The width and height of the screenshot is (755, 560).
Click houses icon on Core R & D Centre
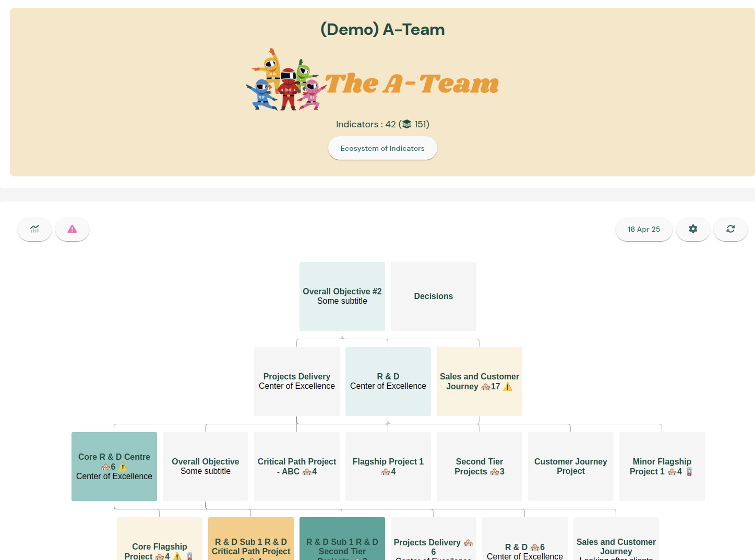coord(106,467)
